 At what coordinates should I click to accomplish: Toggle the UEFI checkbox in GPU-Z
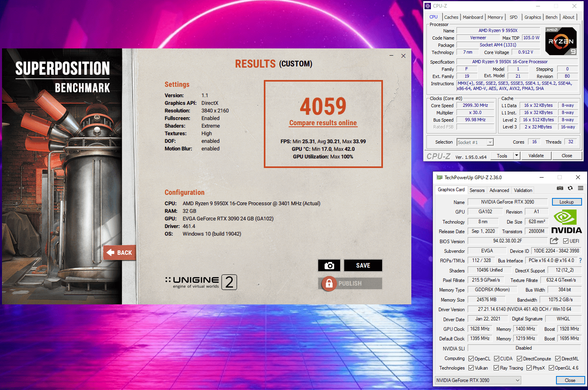pyautogui.click(x=566, y=241)
